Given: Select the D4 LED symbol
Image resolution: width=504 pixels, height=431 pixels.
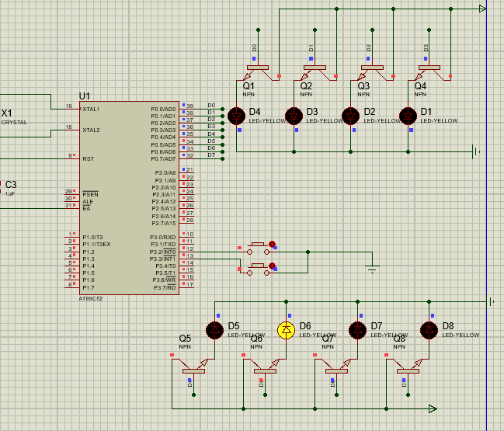Looking at the screenshot, I should [237, 116].
